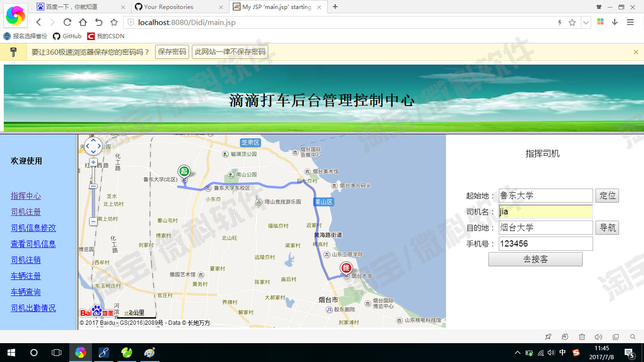The image size is (644, 362).
Task: Open the 报名选择省份 bookmark
Action: click(25, 36)
